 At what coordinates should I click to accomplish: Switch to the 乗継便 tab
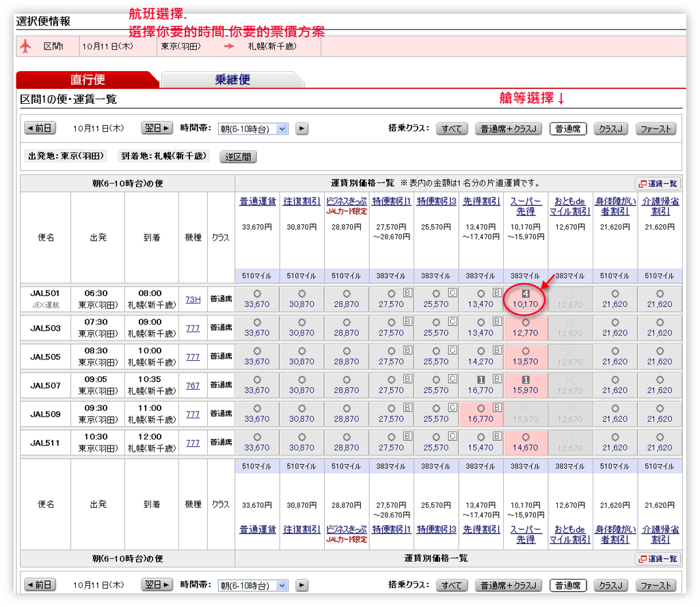(x=232, y=80)
